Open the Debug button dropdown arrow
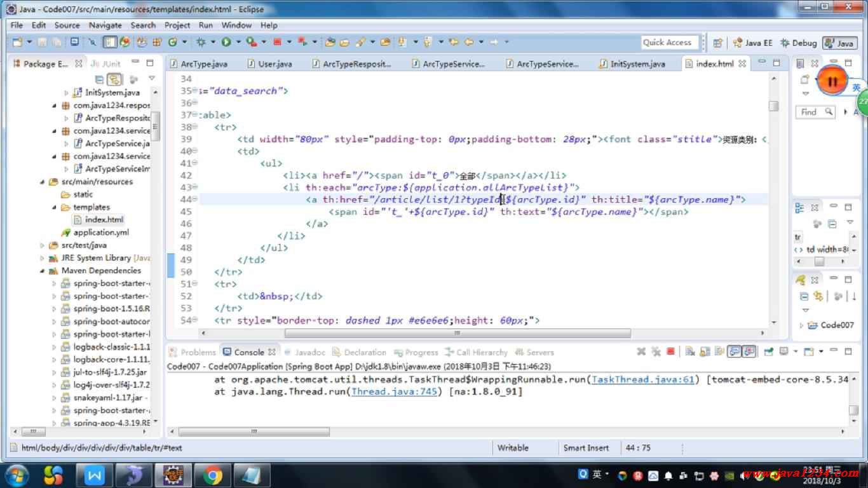The width and height of the screenshot is (868, 488). (213, 42)
